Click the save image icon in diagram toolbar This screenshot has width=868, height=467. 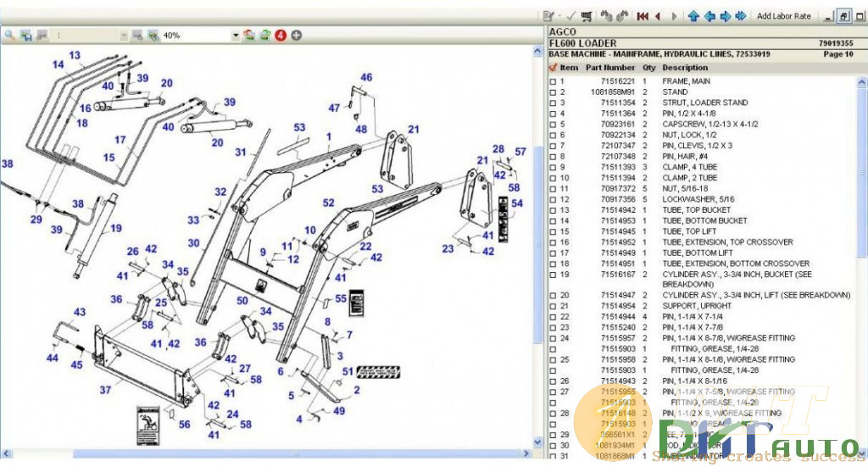pos(26,36)
